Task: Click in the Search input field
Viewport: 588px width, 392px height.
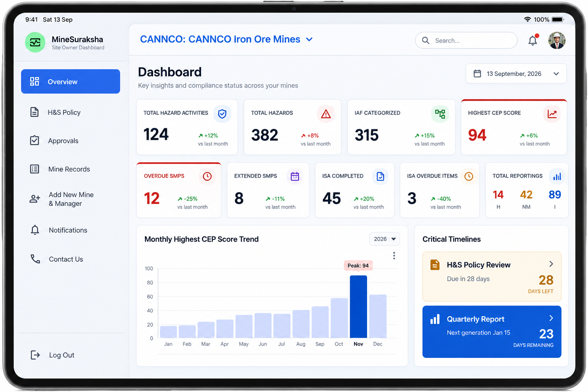Action: click(466, 41)
